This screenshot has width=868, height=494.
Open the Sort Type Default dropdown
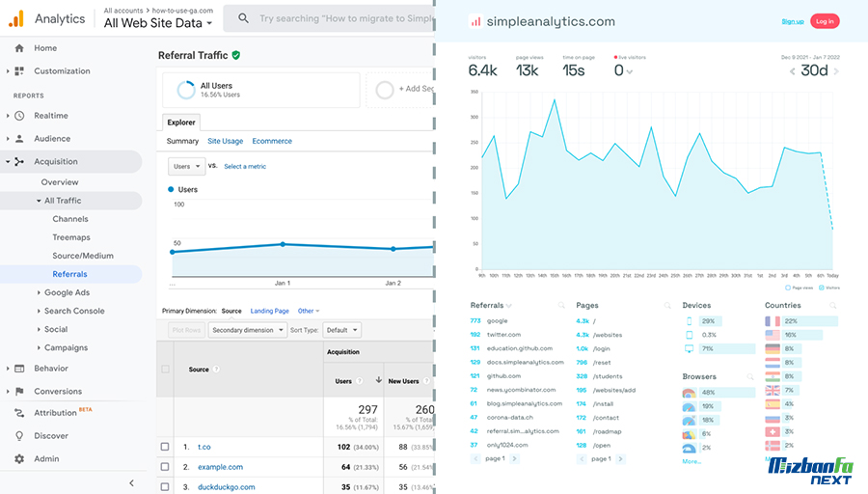click(x=341, y=330)
